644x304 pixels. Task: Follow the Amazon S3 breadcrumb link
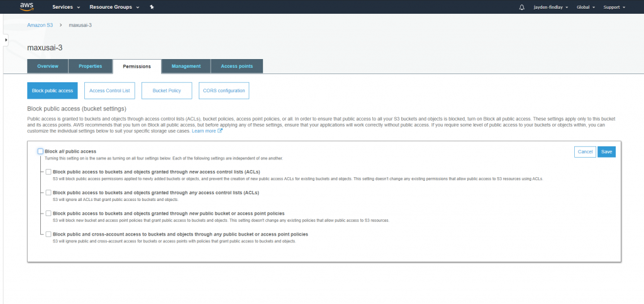(40, 25)
